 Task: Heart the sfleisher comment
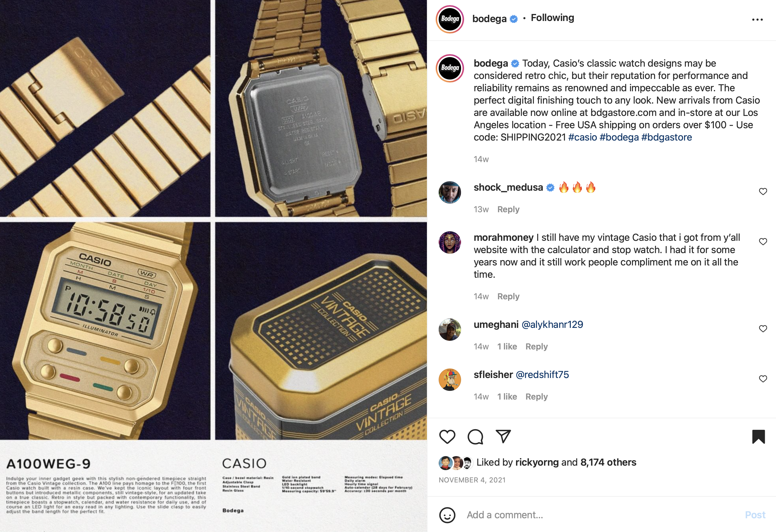[x=763, y=379]
